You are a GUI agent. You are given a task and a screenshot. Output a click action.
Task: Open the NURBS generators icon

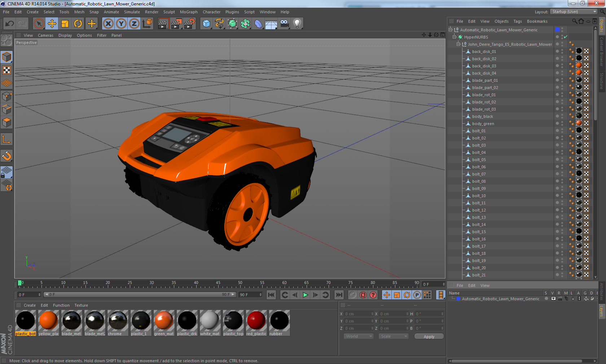coord(232,24)
